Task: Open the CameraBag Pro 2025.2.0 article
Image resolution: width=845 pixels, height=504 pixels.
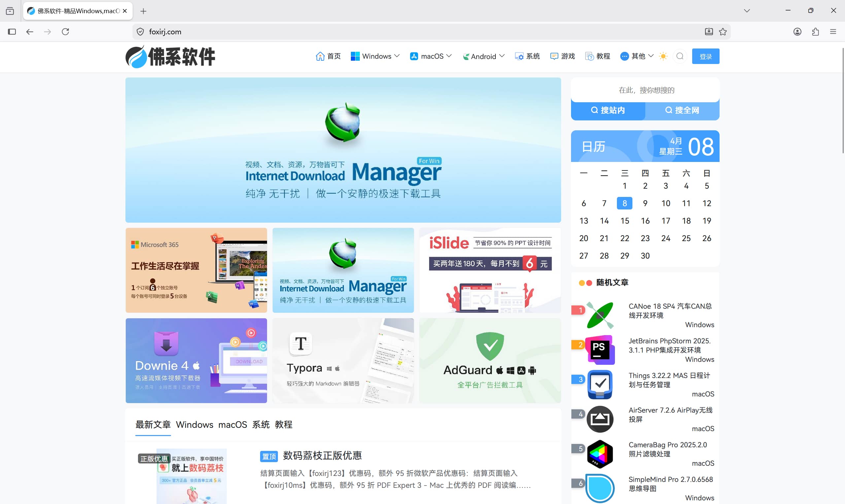Action: point(668,449)
